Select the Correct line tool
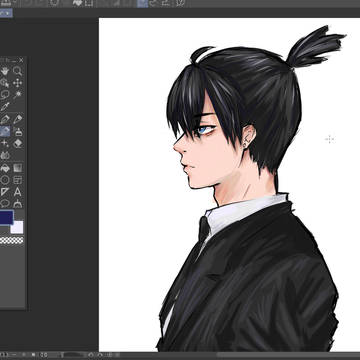 (18, 203)
